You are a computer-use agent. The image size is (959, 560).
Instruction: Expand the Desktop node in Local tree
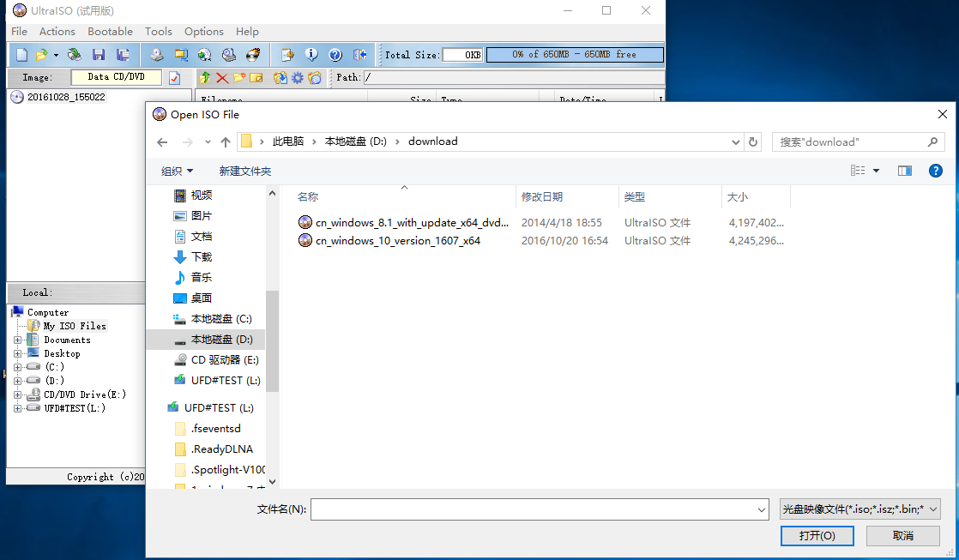click(17, 353)
